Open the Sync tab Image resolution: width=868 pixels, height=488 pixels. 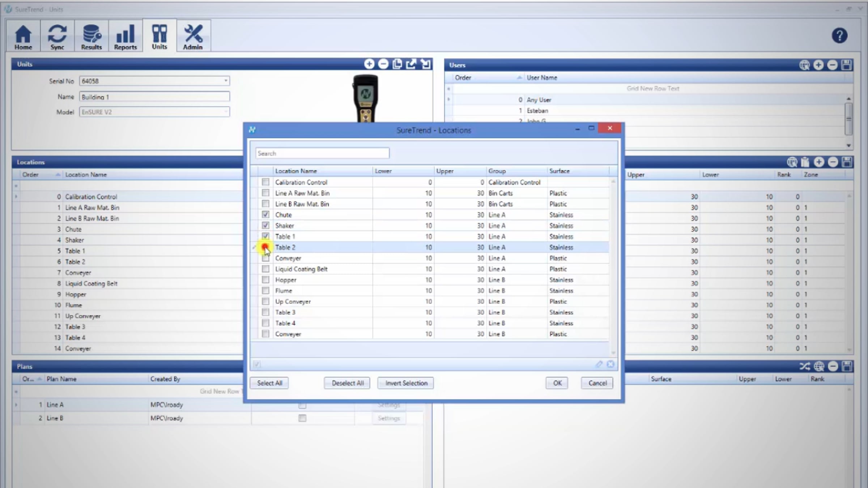pyautogui.click(x=57, y=36)
